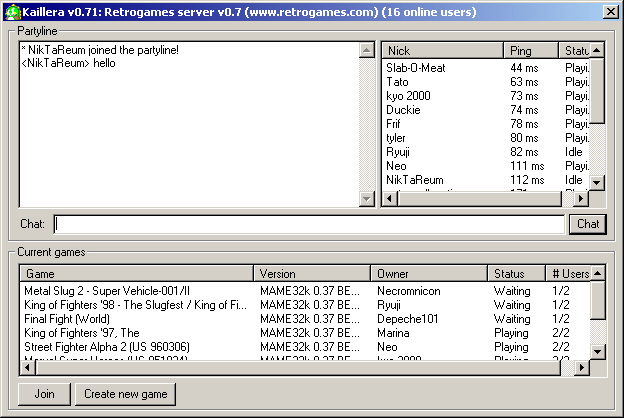624x418 pixels.
Task: Click games list scroll down arrow
Action: click(597, 352)
